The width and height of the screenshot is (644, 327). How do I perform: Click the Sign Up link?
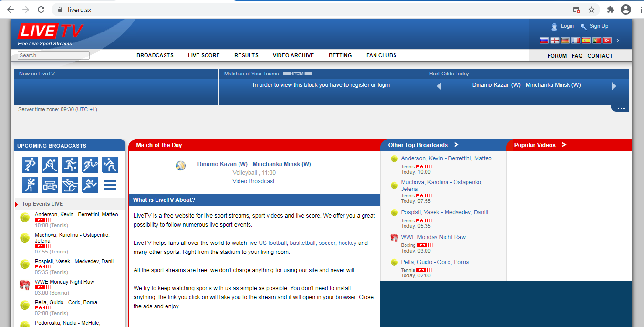click(599, 26)
